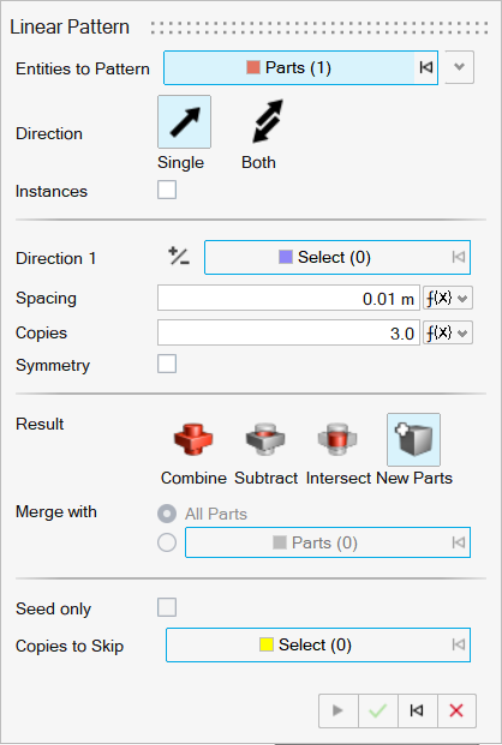
Task: Activate the Copies to Skip collector
Action: 318,645
